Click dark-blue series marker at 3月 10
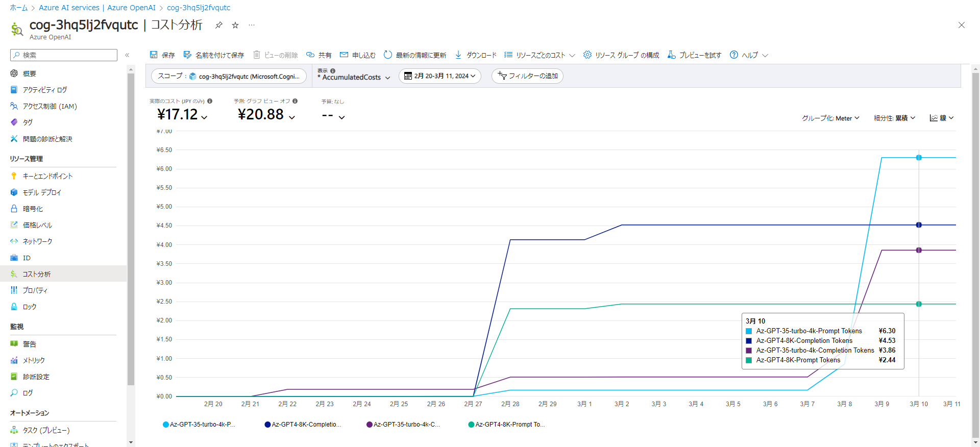The height and width of the screenshot is (447, 980). tap(919, 225)
